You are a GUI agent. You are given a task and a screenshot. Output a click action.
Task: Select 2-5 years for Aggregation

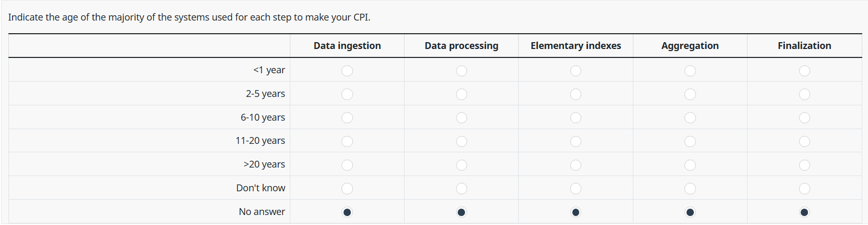[x=690, y=94]
